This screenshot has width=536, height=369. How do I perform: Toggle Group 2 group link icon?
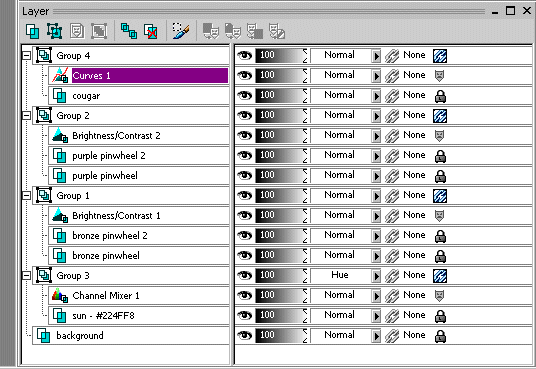[x=440, y=116]
